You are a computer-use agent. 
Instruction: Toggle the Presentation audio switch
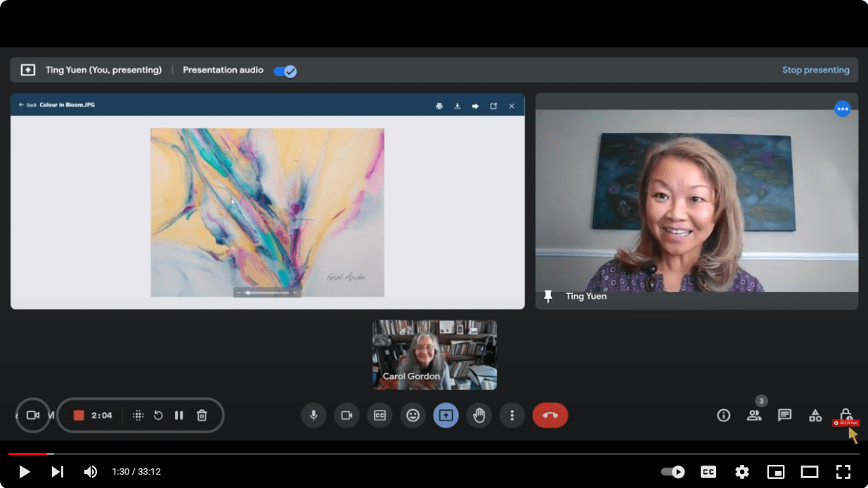(285, 70)
